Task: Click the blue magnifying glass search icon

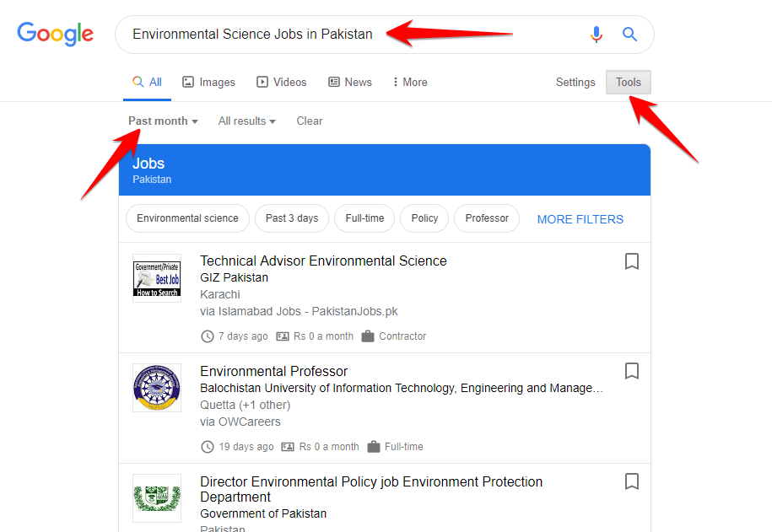Action: (x=629, y=35)
